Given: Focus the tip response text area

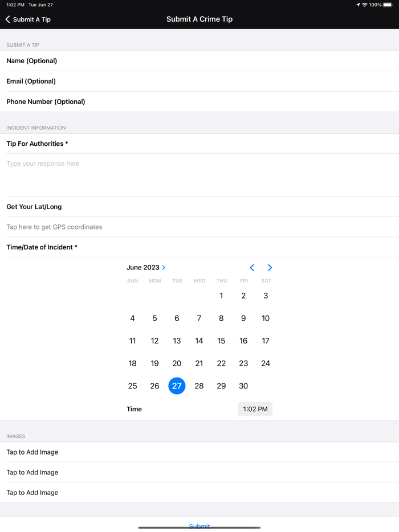Looking at the screenshot, I should (x=199, y=175).
